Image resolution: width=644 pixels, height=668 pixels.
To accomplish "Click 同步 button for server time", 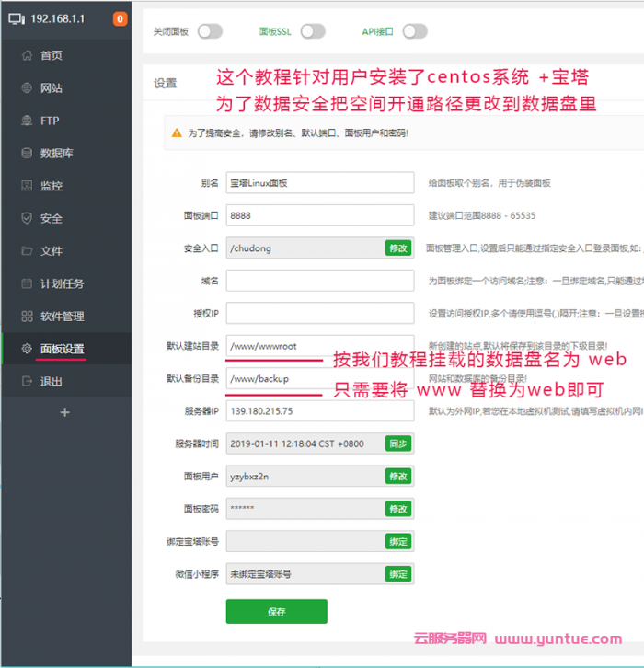I will [x=397, y=443].
